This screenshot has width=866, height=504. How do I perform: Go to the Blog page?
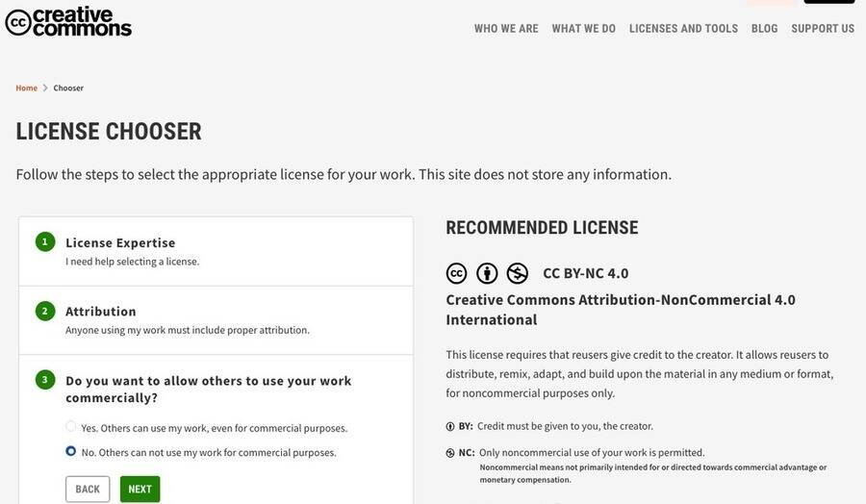(x=764, y=29)
